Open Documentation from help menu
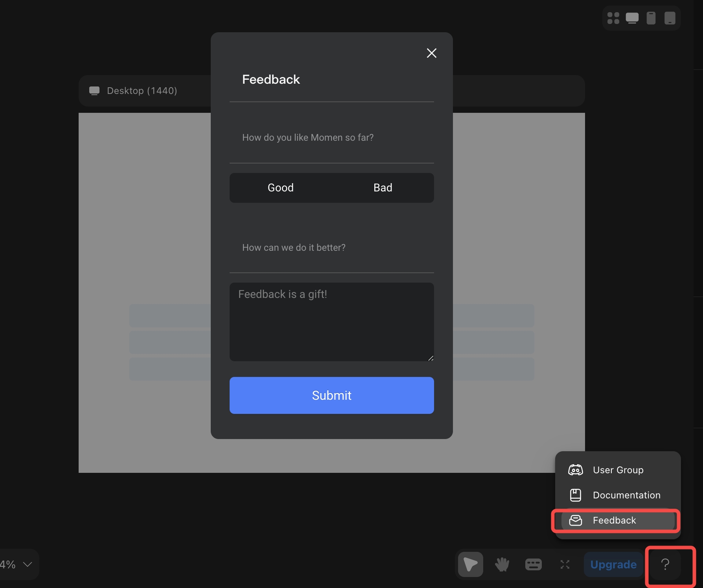 point(618,495)
